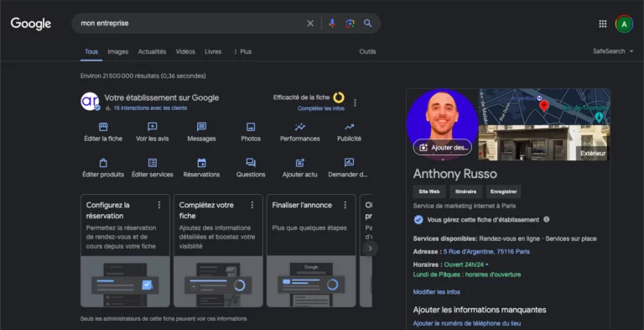Open 16 interactions avec les clients link
Viewport: 644px width, 330px height.
[x=150, y=108]
